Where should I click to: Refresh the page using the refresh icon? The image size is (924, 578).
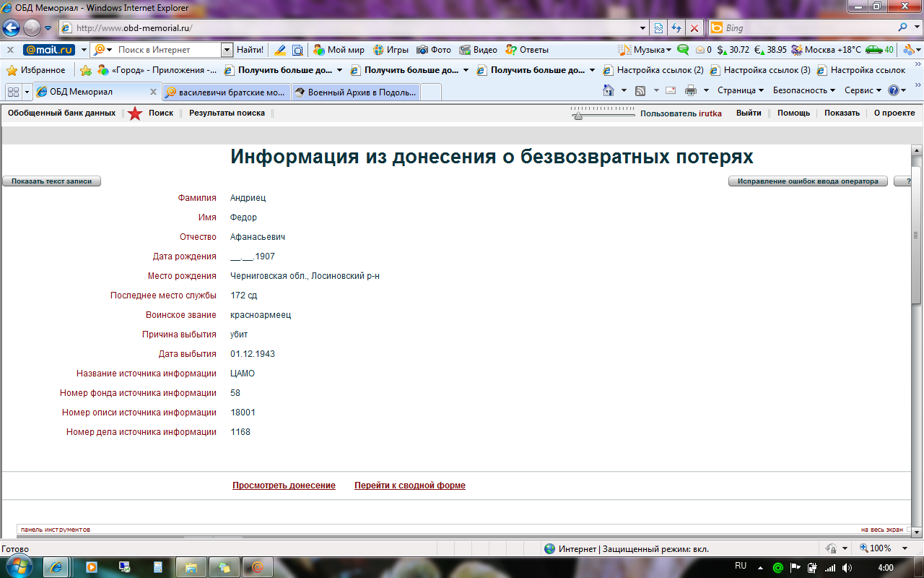(x=676, y=28)
